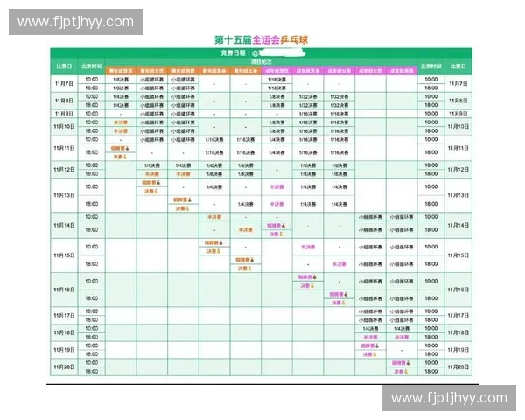Click 11月18日 in the right date column
Screen dimensions: 525x420
(x=458, y=332)
